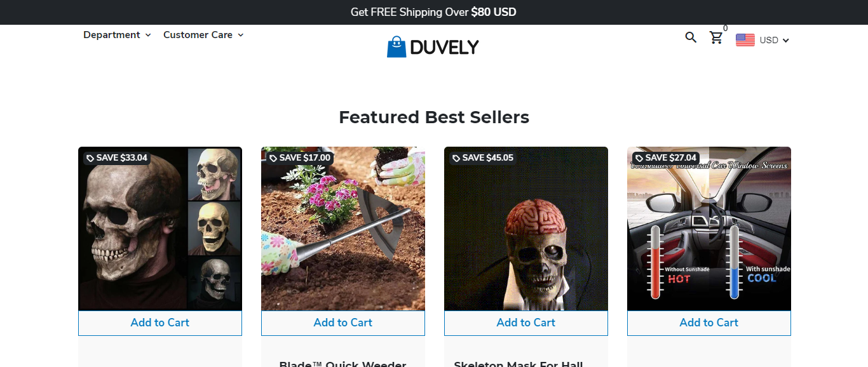Click the SAVE $17.00 tag badge
Screen dimensions: 868x367
pyautogui.click(x=300, y=157)
